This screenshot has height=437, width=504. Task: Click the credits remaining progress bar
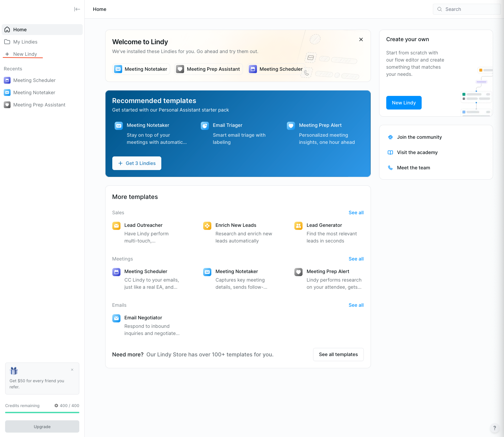[42, 413]
